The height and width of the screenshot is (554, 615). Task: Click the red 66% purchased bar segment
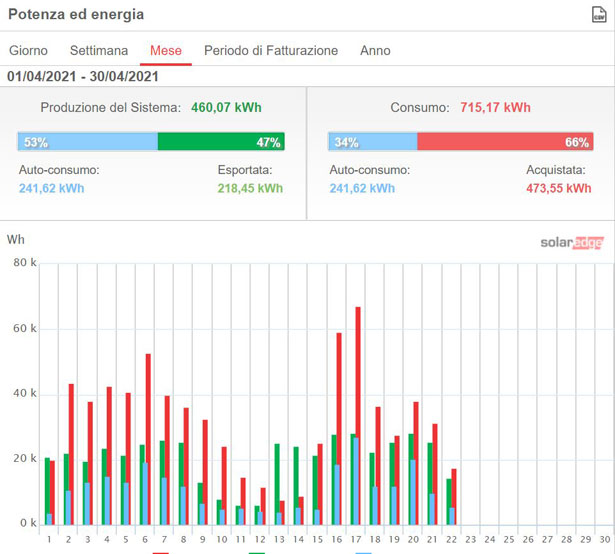click(505, 142)
